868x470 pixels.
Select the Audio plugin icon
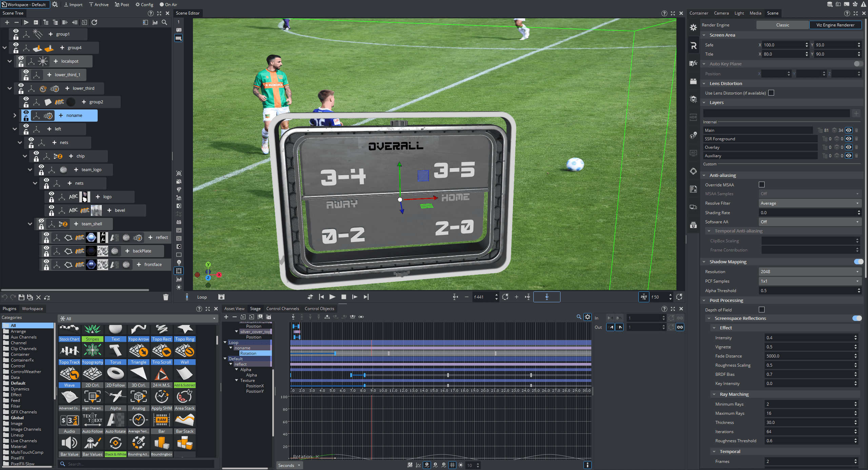pyautogui.click(x=69, y=443)
